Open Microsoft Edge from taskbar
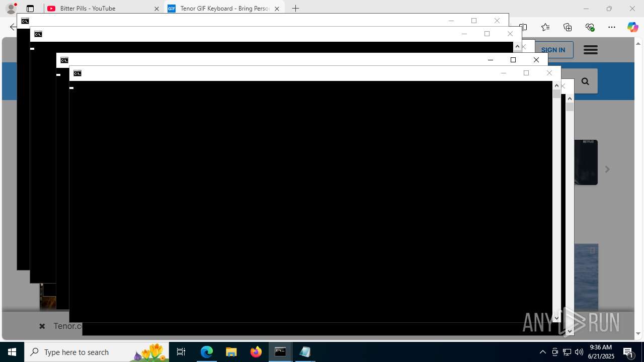 click(207, 352)
